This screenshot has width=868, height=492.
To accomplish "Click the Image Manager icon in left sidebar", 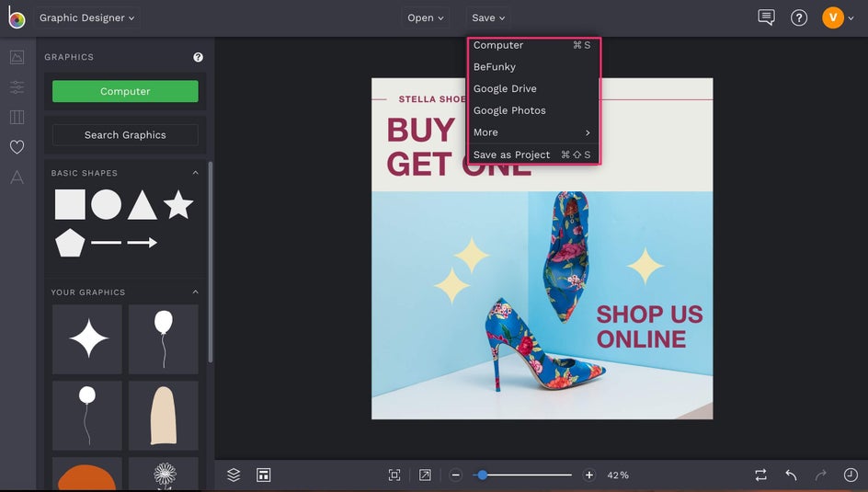I will pyautogui.click(x=17, y=57).
